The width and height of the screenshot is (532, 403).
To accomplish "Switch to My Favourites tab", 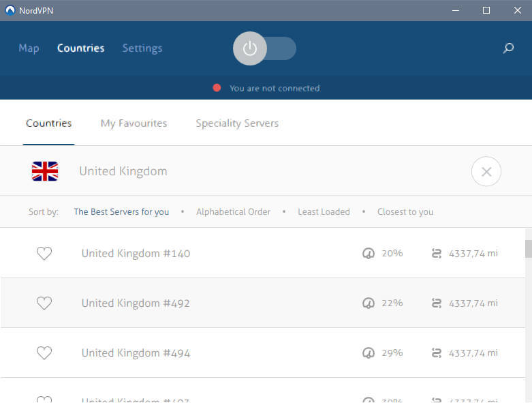I will click(134, 123).
